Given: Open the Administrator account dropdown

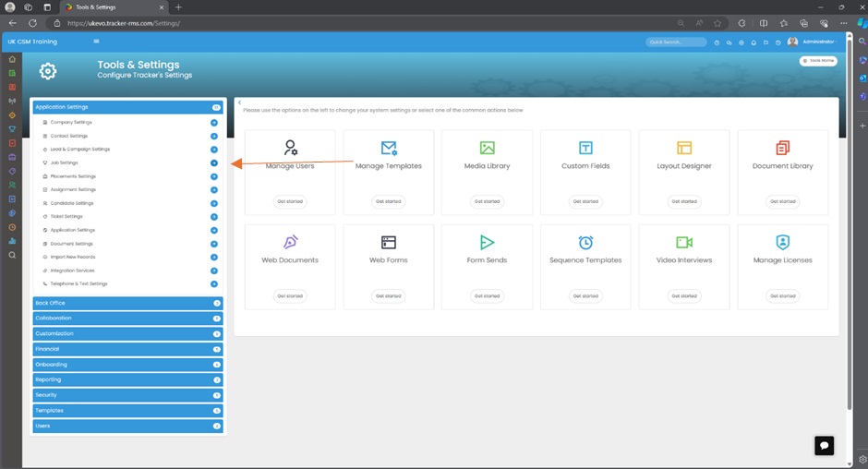Looking at the screenshot, I should click(812, 42).
